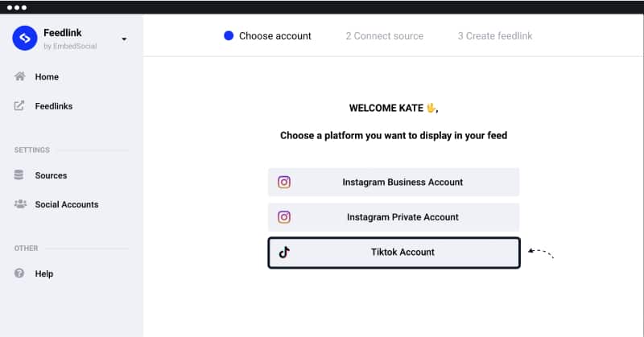Click the Sources database icon
The image size is (644, 337).
(x=20, y=175)
